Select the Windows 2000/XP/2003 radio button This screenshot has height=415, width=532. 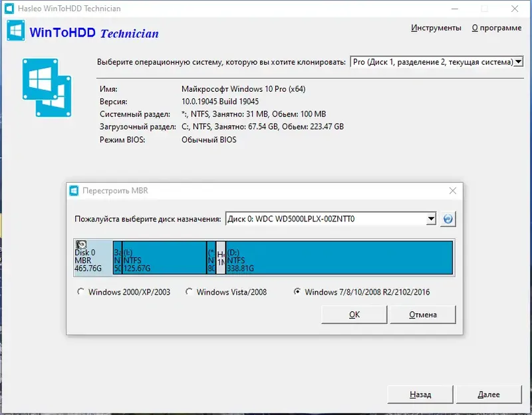(x=81, y=291)
